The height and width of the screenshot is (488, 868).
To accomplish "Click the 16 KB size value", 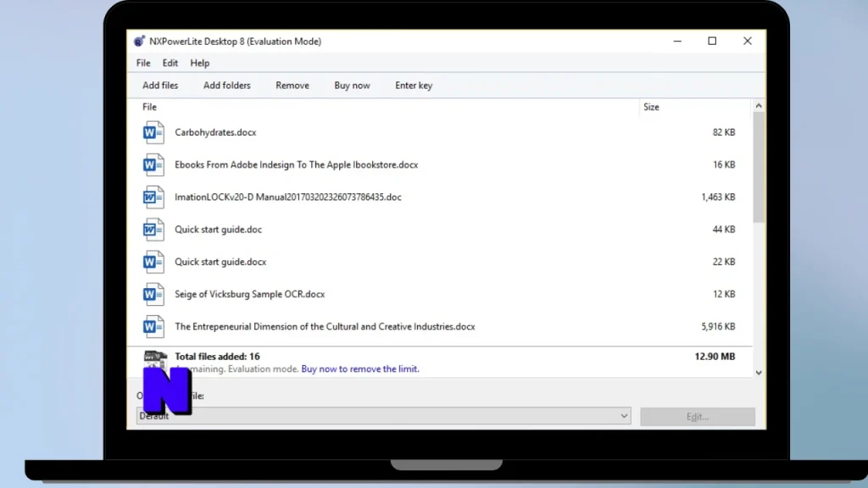I will 724,165.
